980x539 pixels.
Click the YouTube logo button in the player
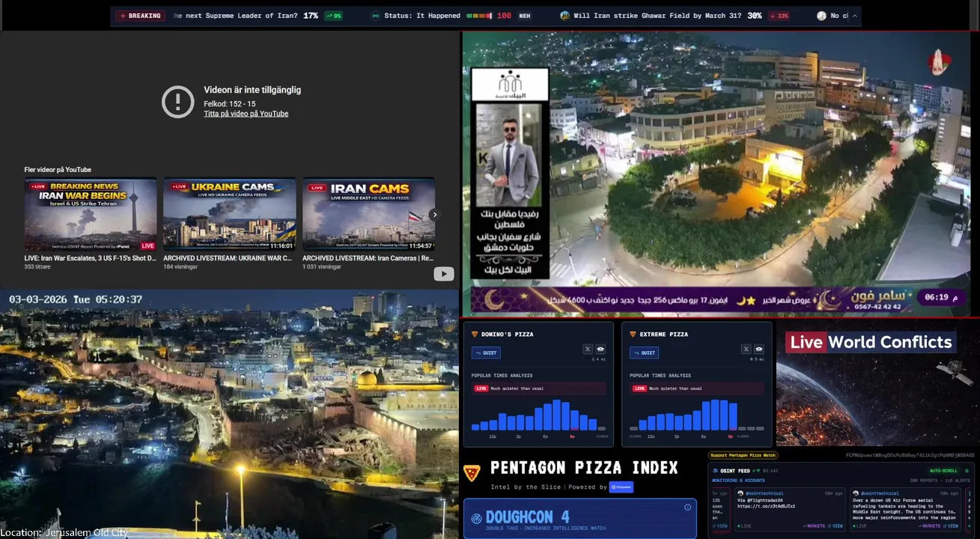click(x=444, y=274)
